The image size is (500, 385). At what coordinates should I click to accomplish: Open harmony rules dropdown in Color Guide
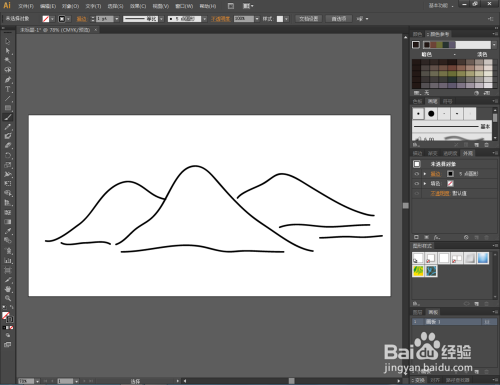click(x=494, y=45)
